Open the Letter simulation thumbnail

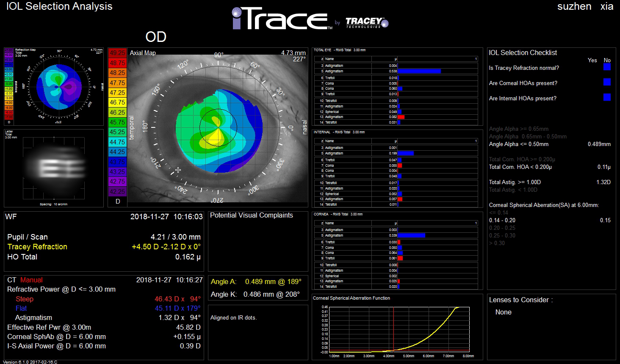point(54,168)
